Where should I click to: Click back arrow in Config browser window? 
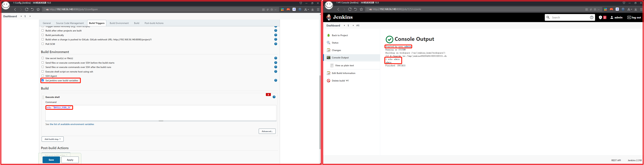coord(15,10)
